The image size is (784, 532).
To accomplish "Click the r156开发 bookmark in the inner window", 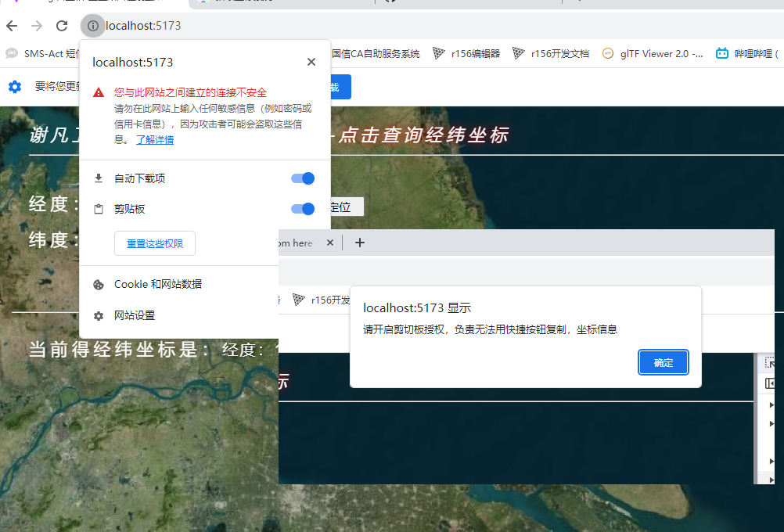I will point(322,300).
